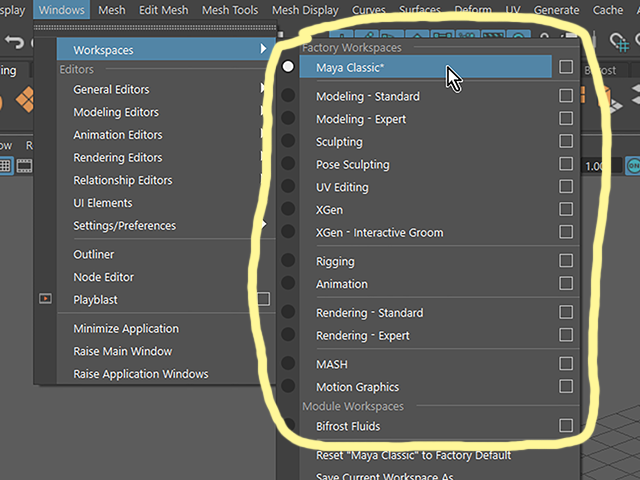
Task: Open Playblast option box
Action: point(264,299)
